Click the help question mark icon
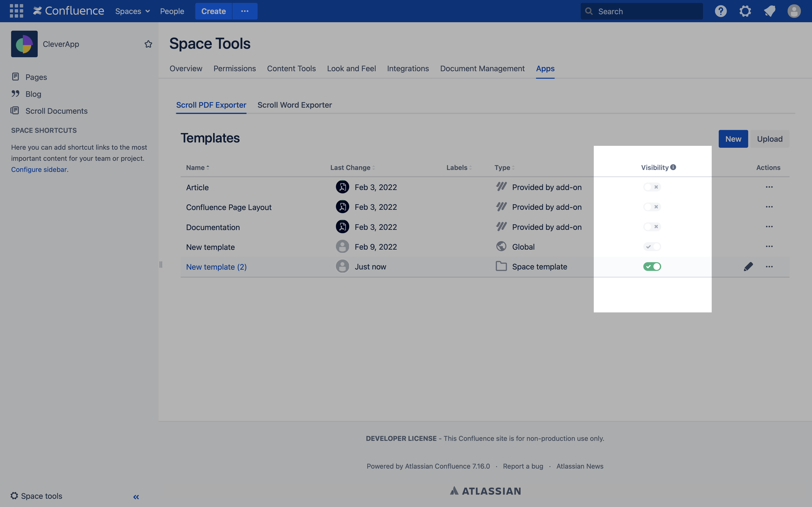This screenshot has width=812, height=507. tap(720, 11)
